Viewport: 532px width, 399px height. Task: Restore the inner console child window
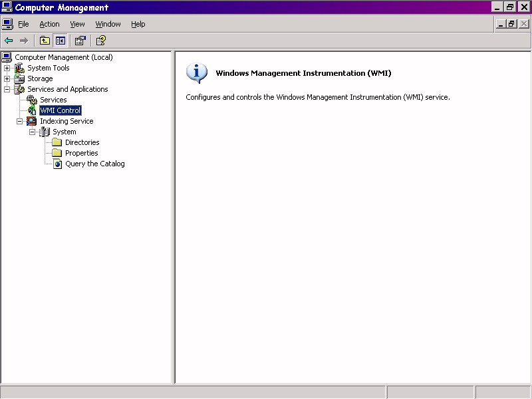coord(511,24)
